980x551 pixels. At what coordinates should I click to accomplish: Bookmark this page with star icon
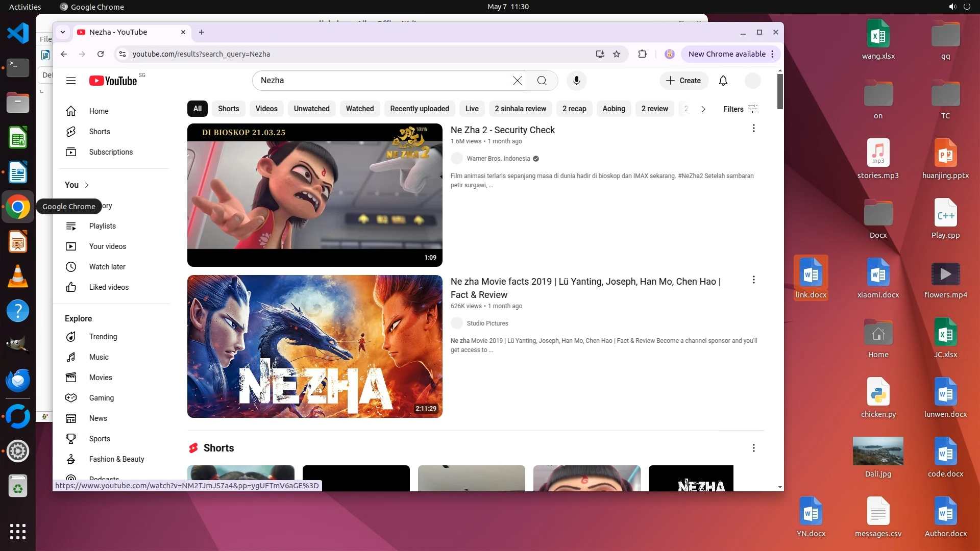point(617,54)
